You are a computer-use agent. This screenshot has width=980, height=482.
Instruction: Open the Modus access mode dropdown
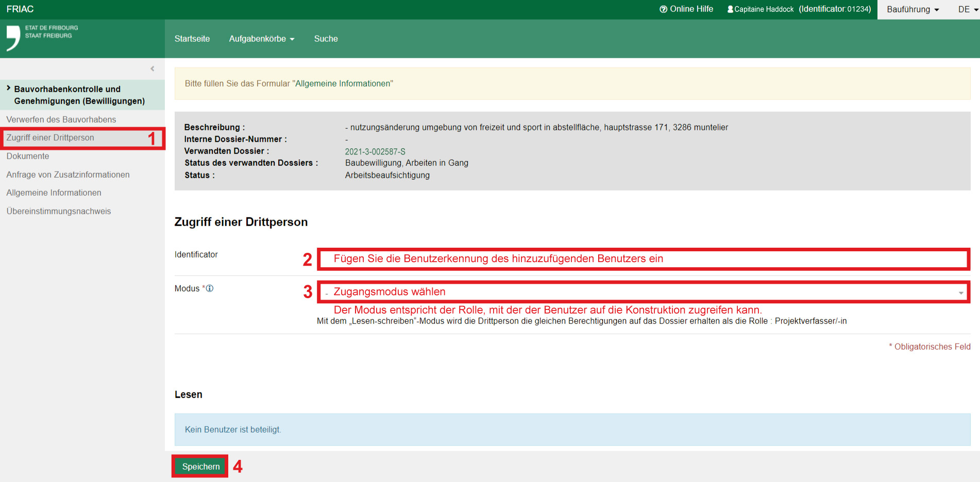(x=643, y=292)
